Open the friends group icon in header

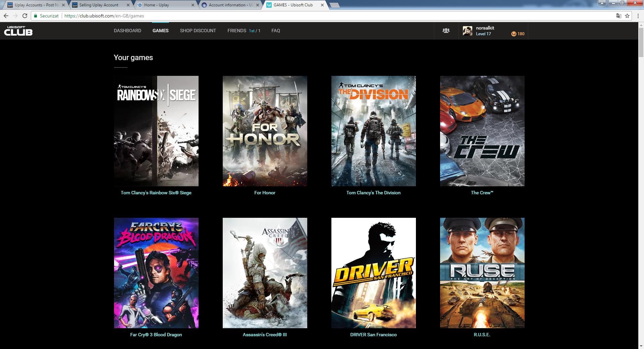[x=446, y=31]
